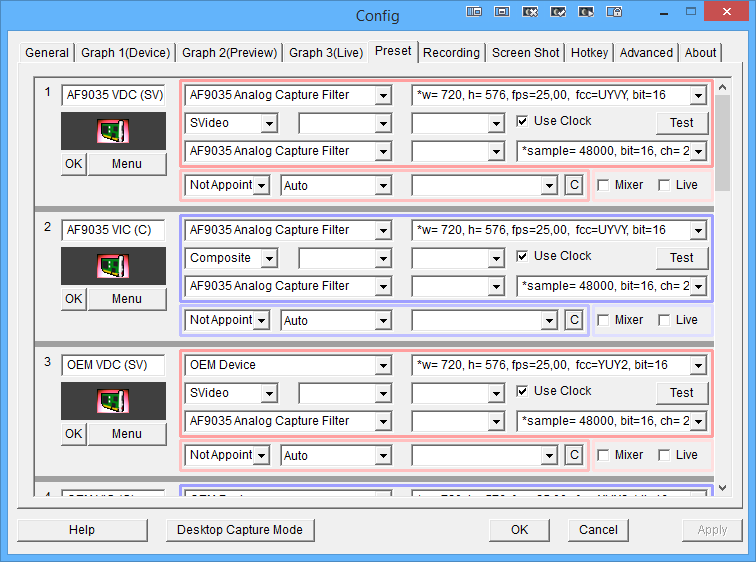
Task: Open the SVideo input dropdown in preset 1
Action: (x=231, y=123)
